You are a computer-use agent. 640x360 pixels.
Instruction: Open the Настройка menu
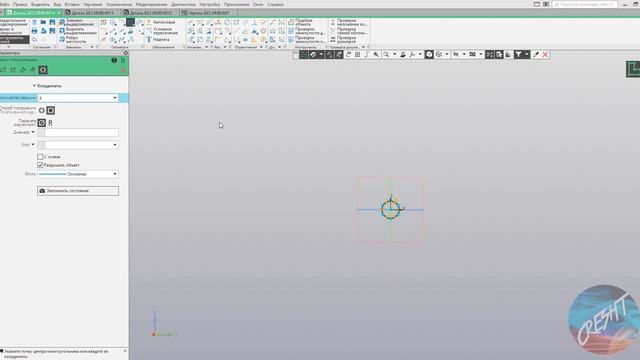click(x=210, y=4)
